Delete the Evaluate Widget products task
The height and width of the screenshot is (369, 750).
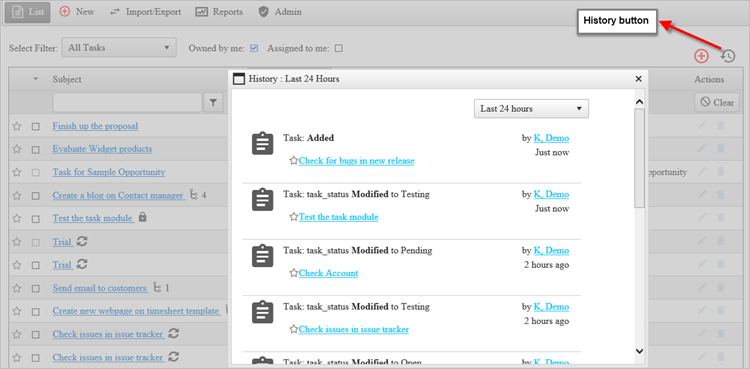pos(721,149)
